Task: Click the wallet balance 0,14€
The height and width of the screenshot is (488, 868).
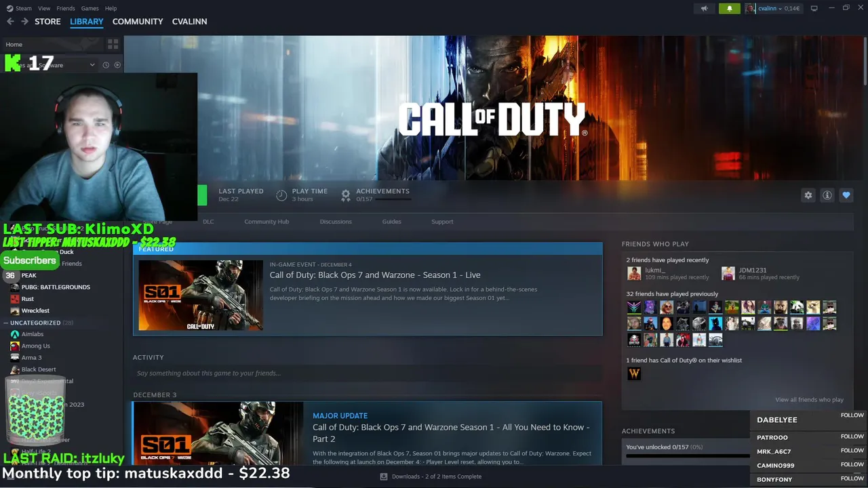Action: point(792,8)
